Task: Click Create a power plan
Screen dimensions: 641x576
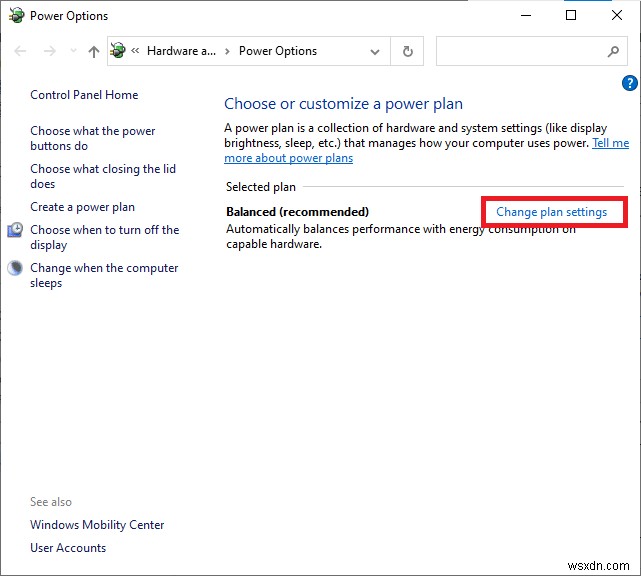Action: (83, 207)
